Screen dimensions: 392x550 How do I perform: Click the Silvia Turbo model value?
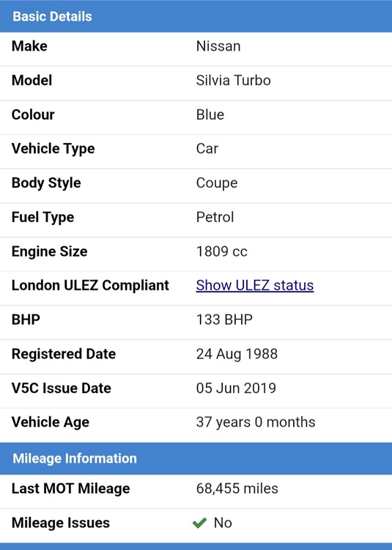pos(233,81)
